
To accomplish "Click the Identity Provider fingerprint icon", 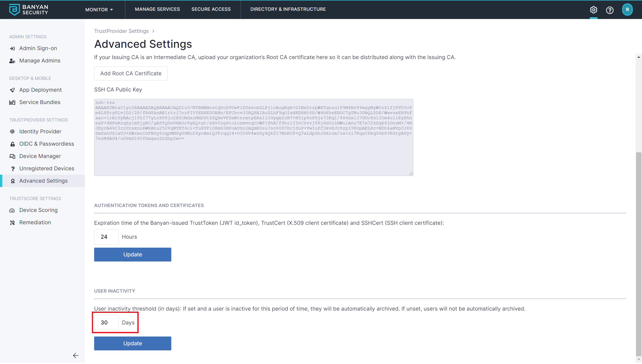I will [12, 132].
